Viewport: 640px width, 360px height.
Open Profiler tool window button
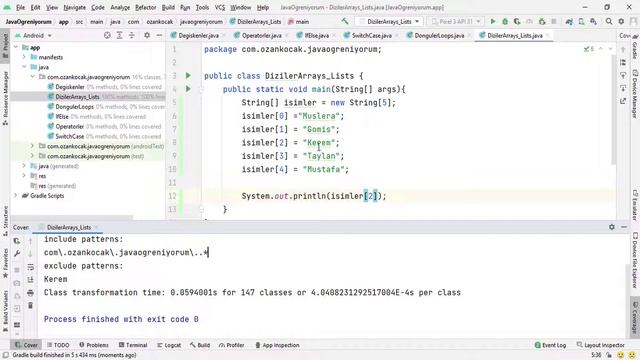click(231, 345)
